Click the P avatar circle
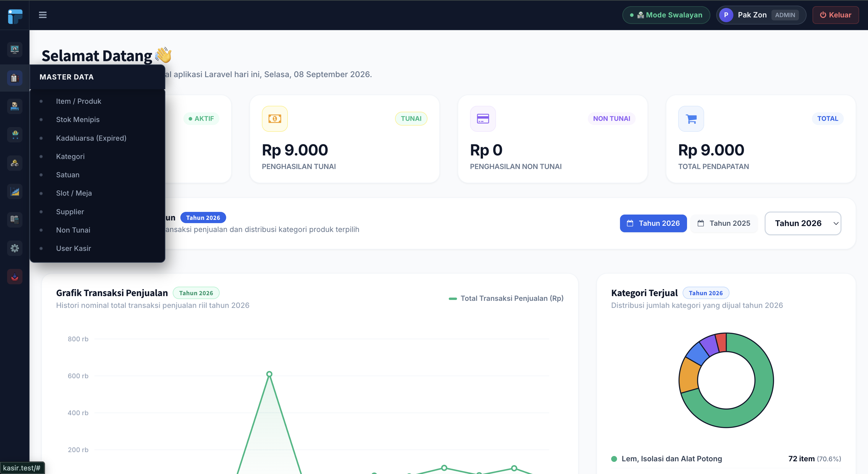Screen dimensions: 868x474 [x=726, y=15]
